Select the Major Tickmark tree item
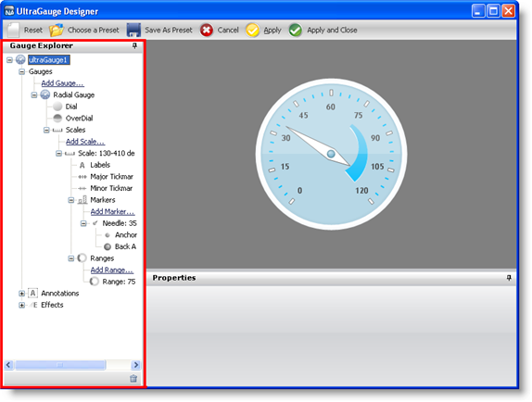Image resolution: width=532 pixels, height=402 pixels. (x=111, y=177)
